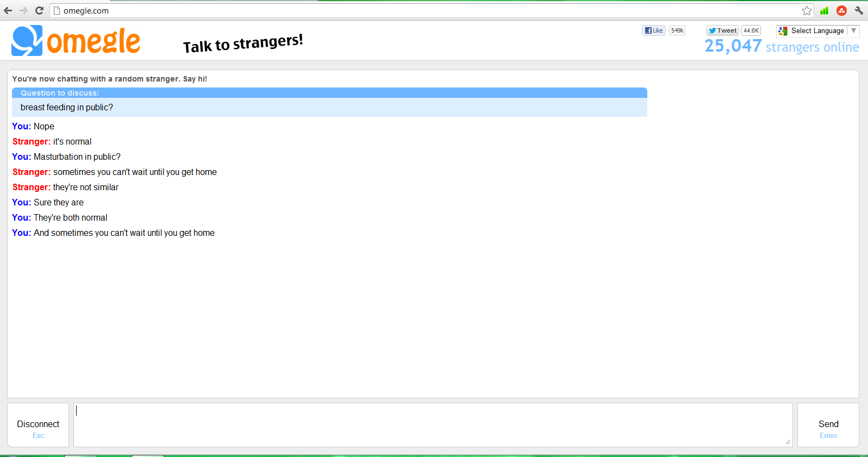Click the Facebook Like button

(654, 30)
